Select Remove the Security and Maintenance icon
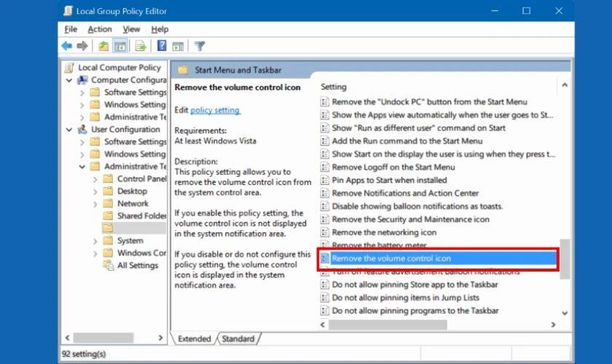612x364 pixels. pos(410,219)
